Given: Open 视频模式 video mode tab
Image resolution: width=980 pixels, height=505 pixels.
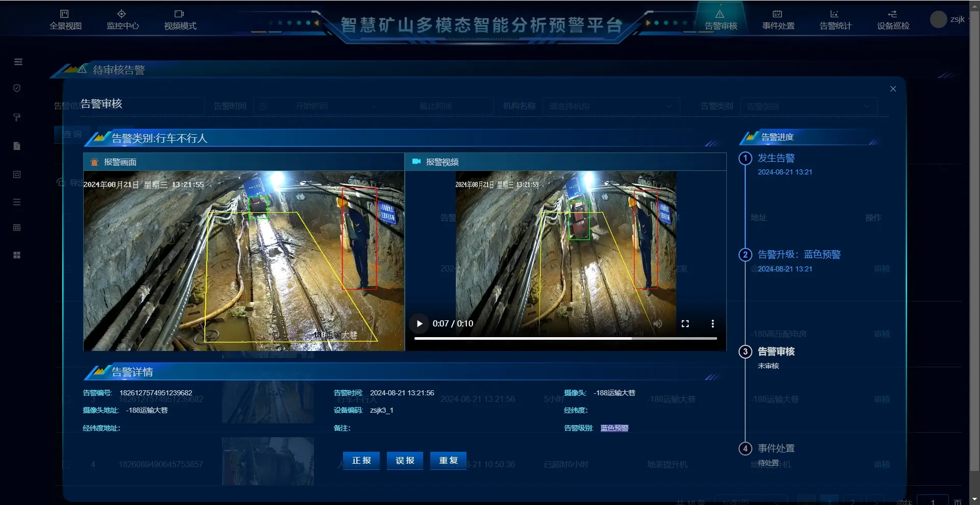Looking at the screenshot, I should (180, 20).
